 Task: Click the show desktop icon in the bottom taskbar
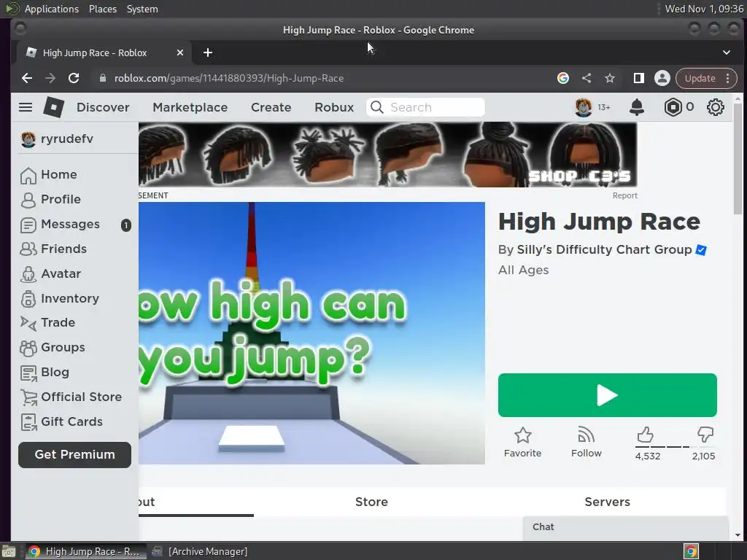(x=9, y=551)
